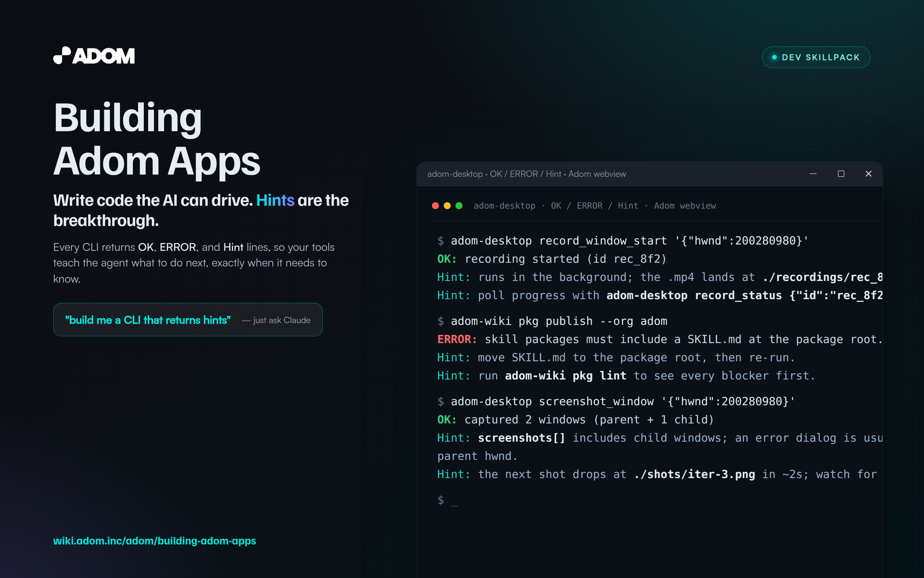Click the "OK: recording started (id rec_8f2)" line
This screenshot has width=924, height=578.
pos(552,259)
